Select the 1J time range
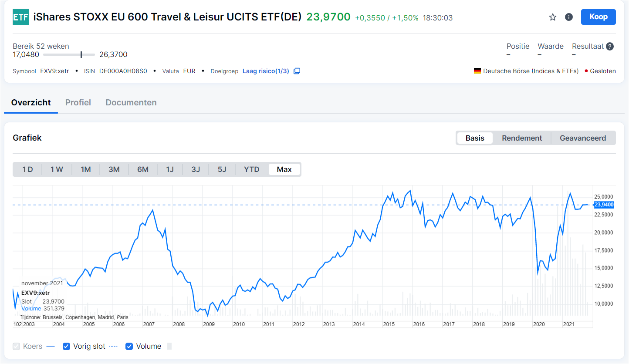629x364 pixels. point(170,169)
